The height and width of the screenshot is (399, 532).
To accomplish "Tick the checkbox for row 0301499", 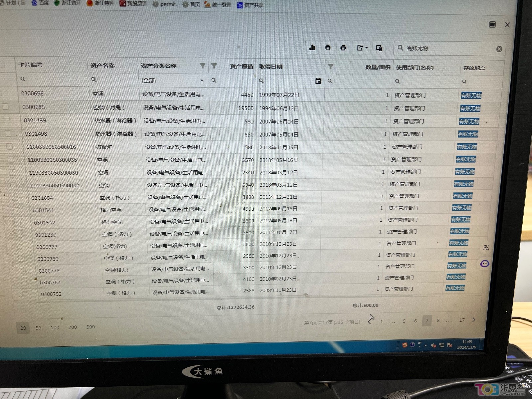I will pyautogui.click(x=7, y=120).
